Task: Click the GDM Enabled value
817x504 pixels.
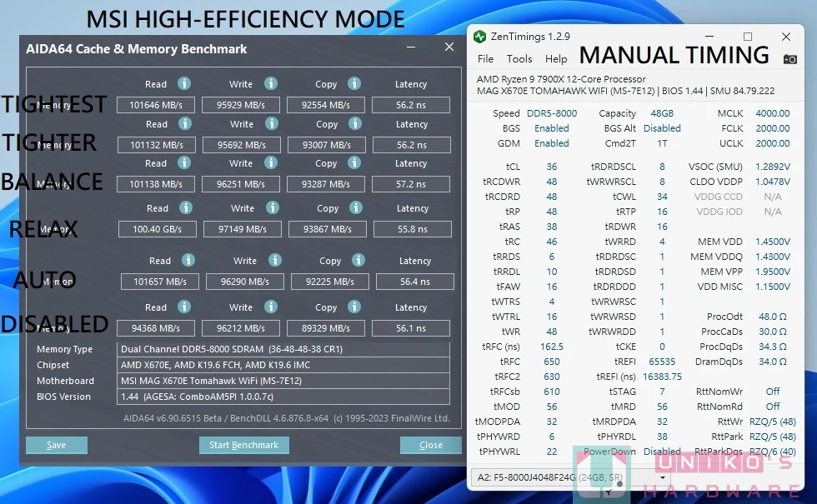Action: (x=552, y=143)
